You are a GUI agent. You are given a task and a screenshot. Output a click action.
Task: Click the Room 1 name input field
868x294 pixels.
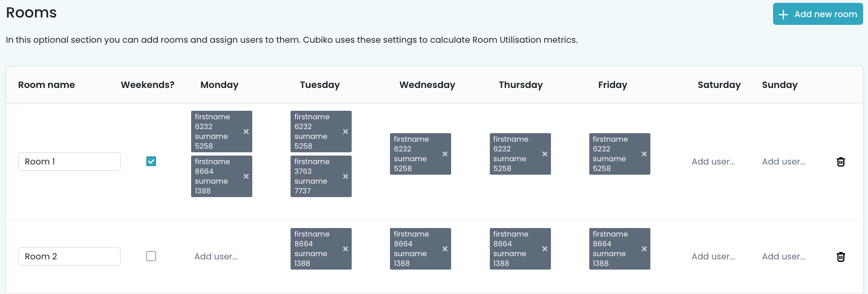[x=69, y=161]
